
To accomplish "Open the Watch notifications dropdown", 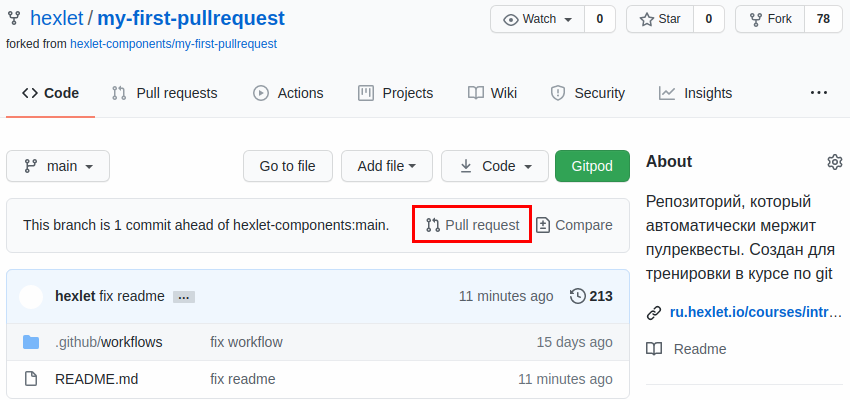I will (x=537, y=19).
